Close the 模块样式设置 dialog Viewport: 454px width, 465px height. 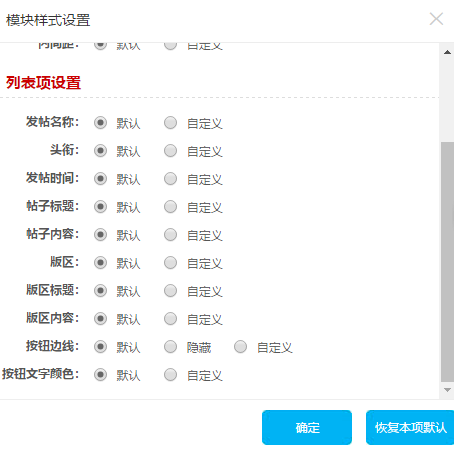pyautogui.click(x=436, y=19)
